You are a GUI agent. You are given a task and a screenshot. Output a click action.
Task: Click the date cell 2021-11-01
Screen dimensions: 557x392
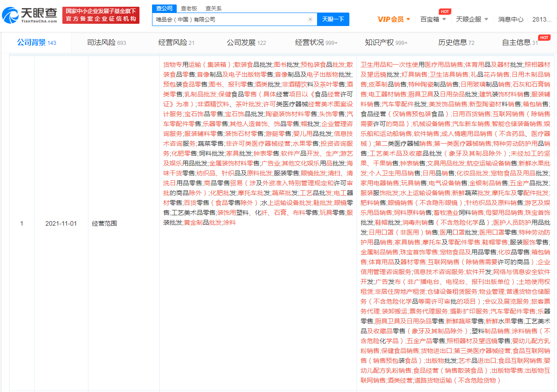61,223
